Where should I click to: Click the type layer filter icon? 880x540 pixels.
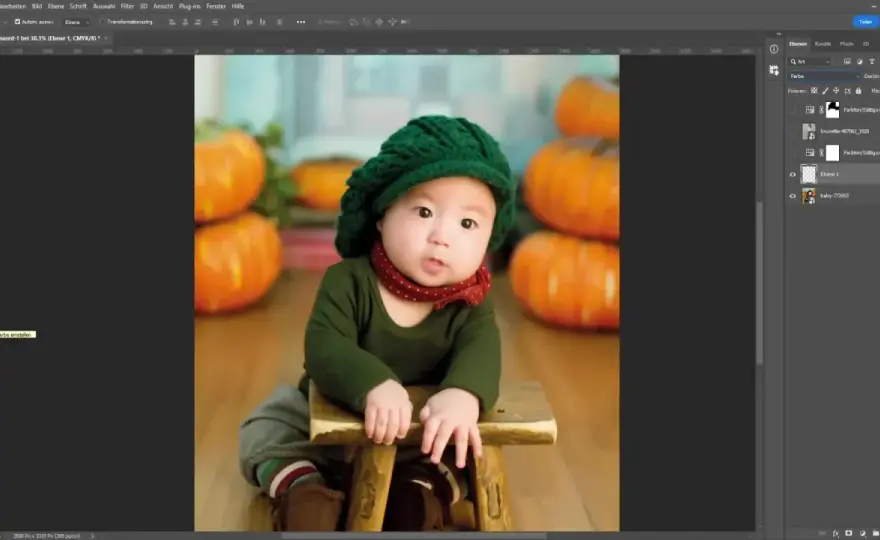(x=872, y=62)
